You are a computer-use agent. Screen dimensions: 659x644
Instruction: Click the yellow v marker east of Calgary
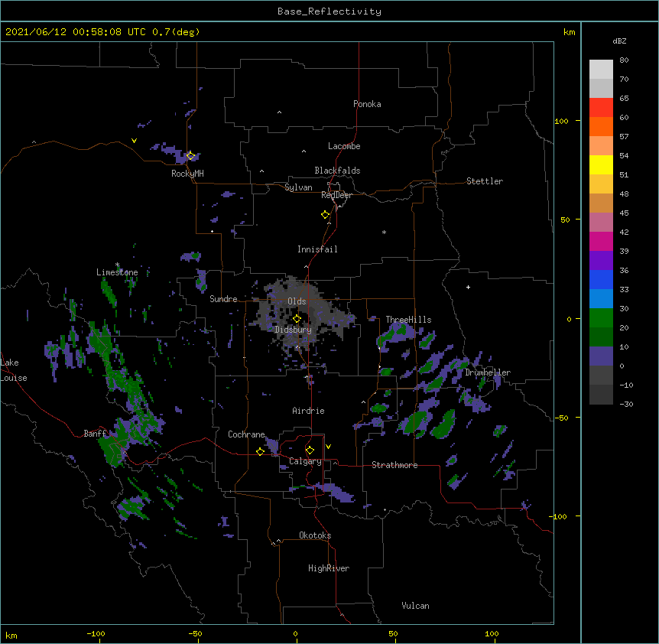328,447
